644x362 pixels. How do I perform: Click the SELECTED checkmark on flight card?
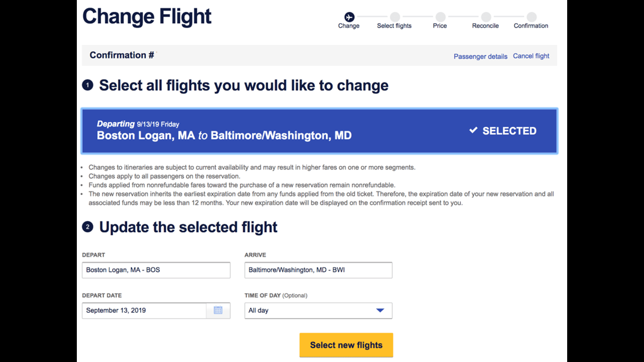[x=473, y=130]
